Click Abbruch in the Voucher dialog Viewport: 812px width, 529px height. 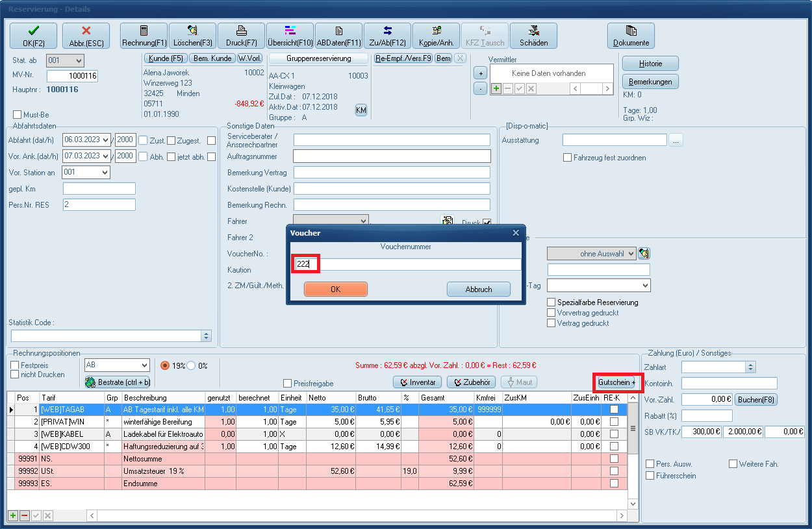pyautogui.click(x=479, y=289)
